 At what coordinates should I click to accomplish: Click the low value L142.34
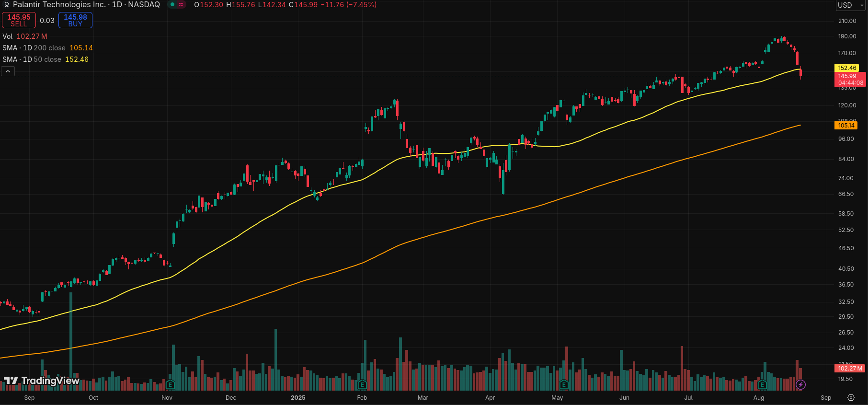tap(272, 5)
